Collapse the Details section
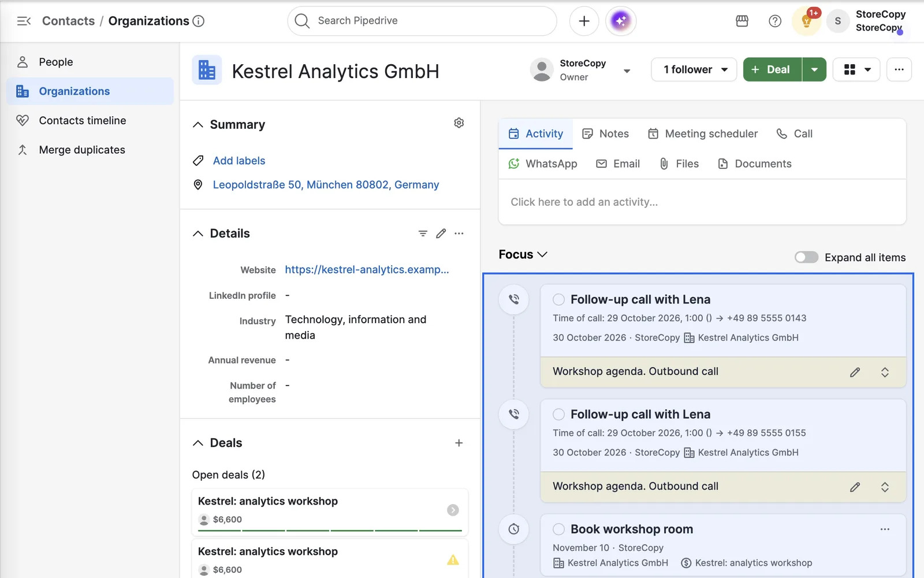Viewport: 924px width, 578px height. (x=198, y=234)
